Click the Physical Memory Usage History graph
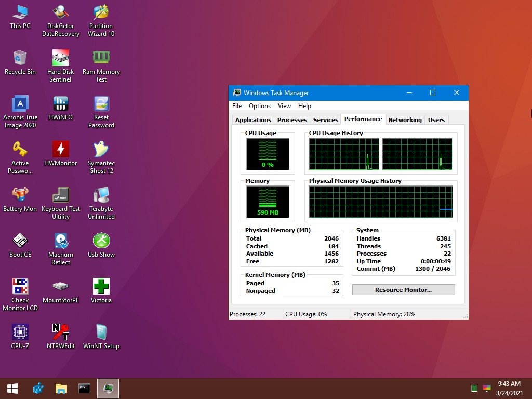This screenshot has height=399, width=532. (x=381, y=202)
